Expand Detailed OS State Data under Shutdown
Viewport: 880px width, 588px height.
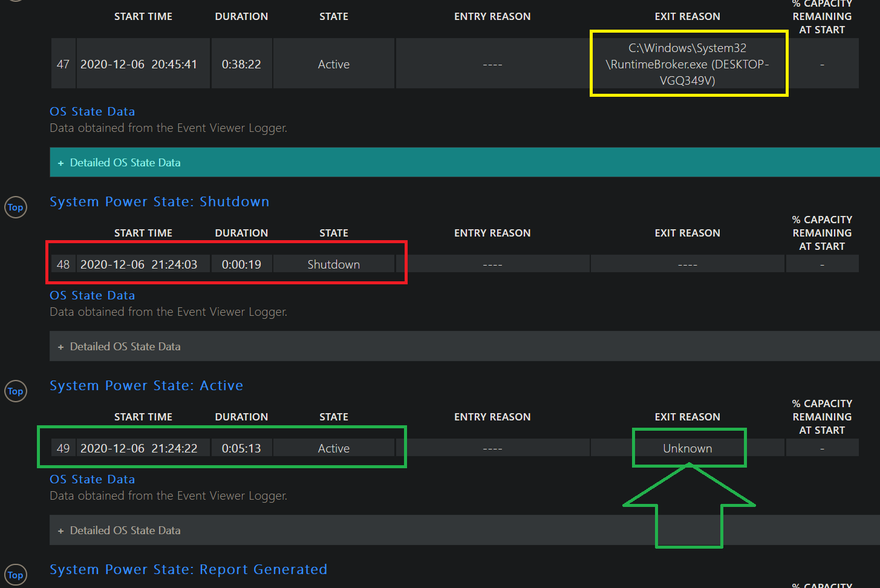coord(464,346)
